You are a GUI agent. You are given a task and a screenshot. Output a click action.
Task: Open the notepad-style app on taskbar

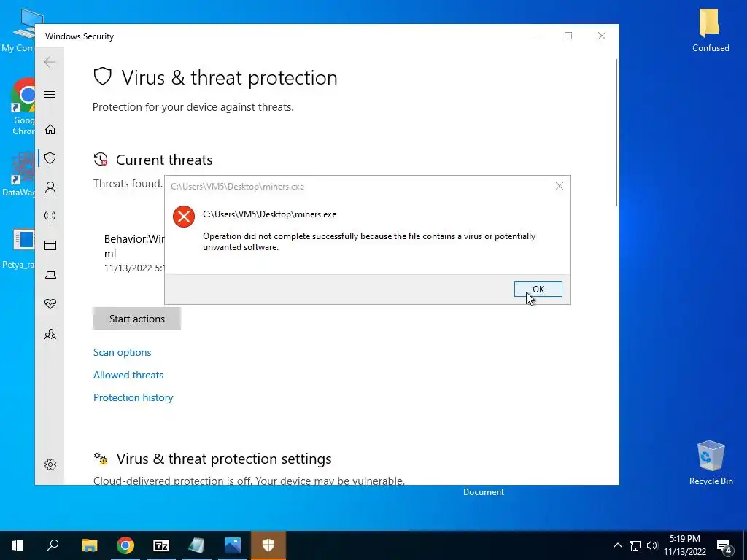point(196,545)
